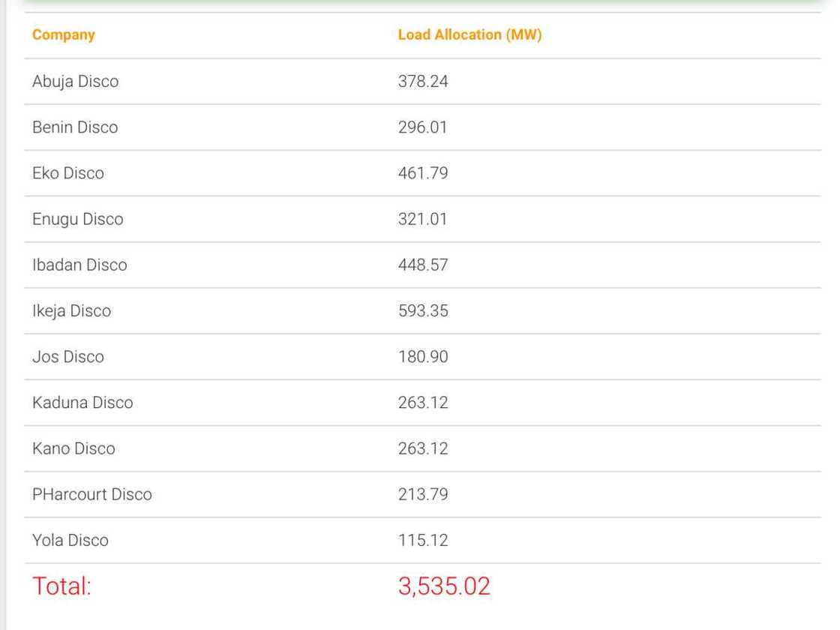Select the 3,535.02 total value

(444, 586)
